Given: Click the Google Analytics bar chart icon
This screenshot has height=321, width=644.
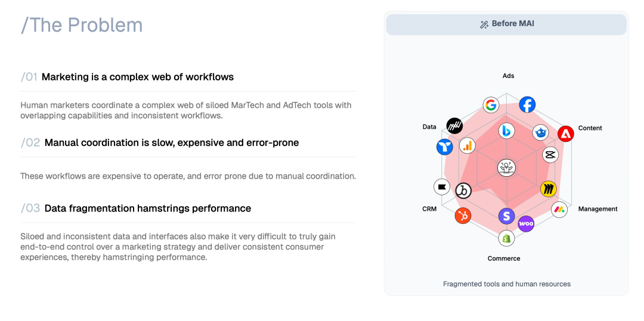Looking at the screenshot, I should (468, 145).
